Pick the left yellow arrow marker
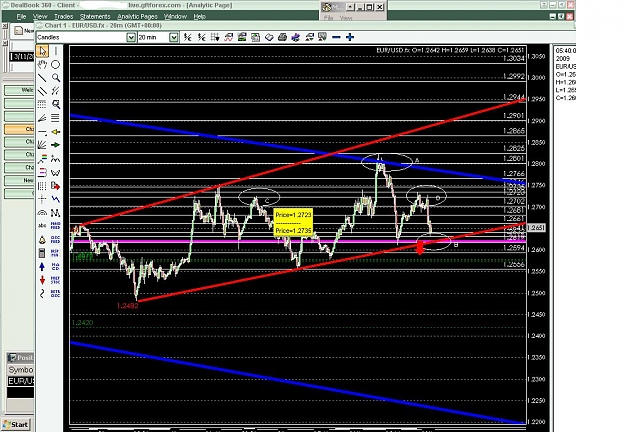 click(56, 132)
